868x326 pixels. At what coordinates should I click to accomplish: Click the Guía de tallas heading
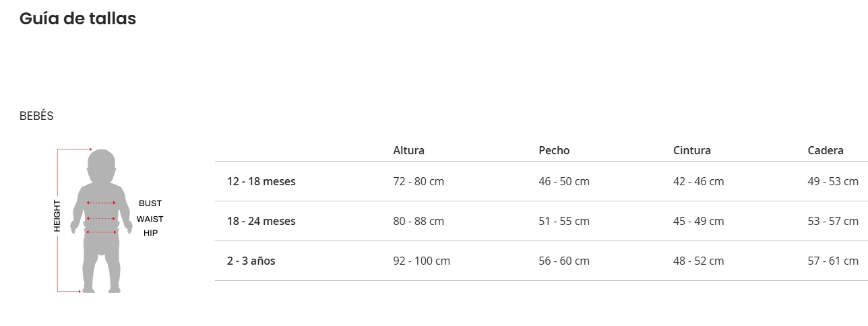[x=77, y=19]
